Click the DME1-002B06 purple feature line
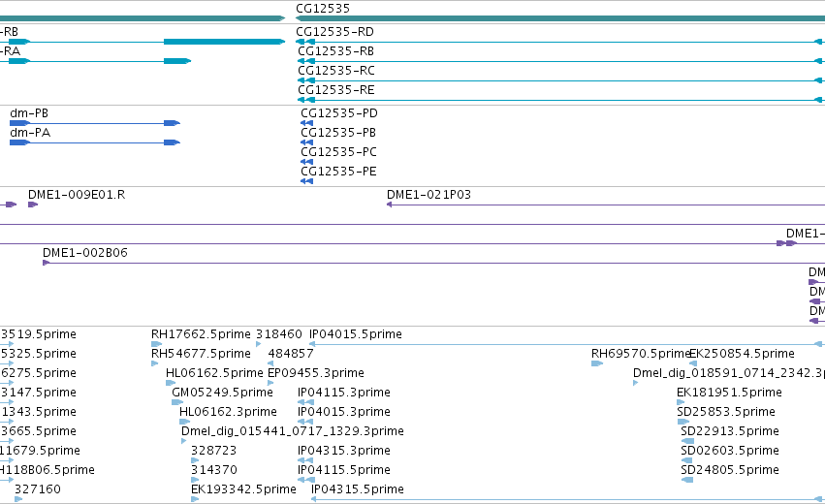The height and width of the screenshot is (504, 825). [434, 263]
